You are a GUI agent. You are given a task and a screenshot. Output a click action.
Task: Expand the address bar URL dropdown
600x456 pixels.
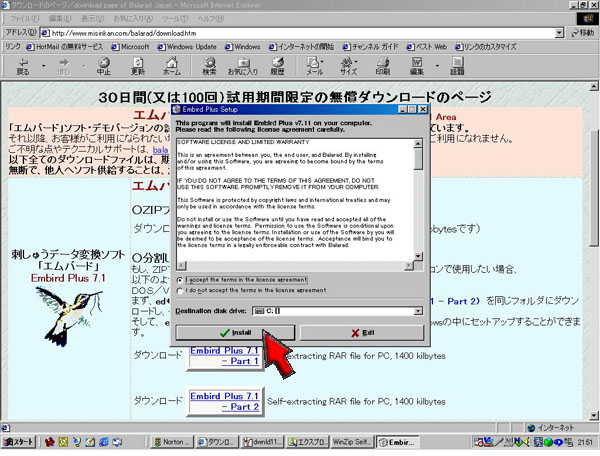(559, 33)
